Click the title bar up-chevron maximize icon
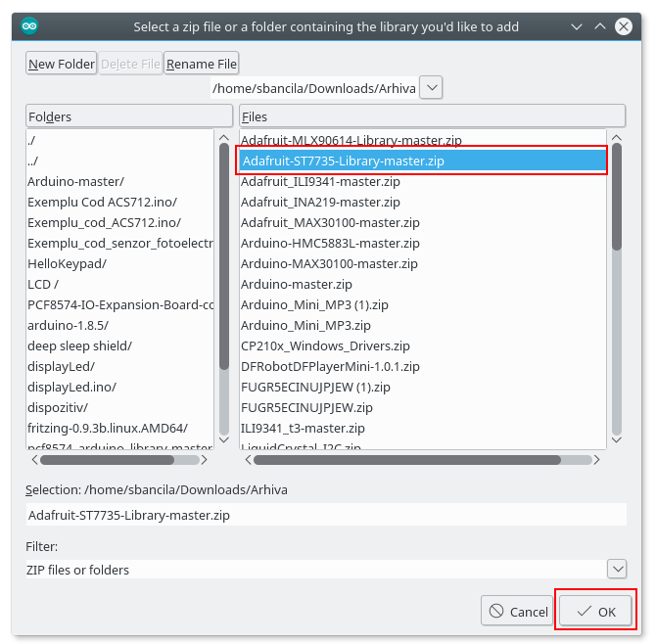The width and height of the screenshot is (656, 644). (600, 26)
